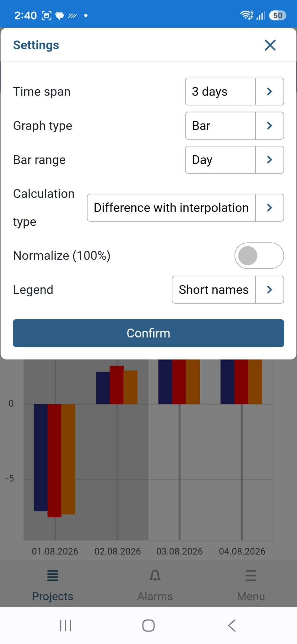Click the red bar for 01.08.2026
This screenshot has width=297, height=644.
click(54, 460)
